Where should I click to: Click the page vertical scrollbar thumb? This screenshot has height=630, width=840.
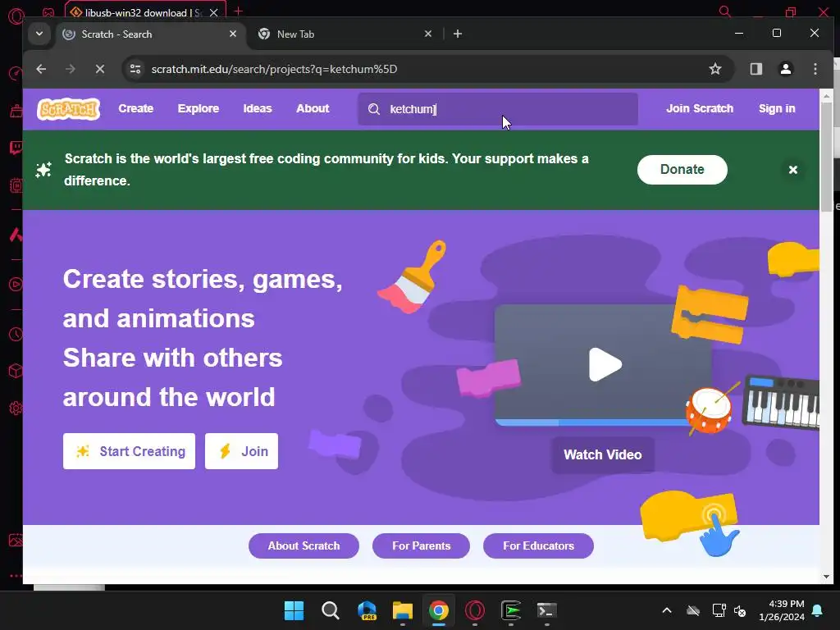click(x=826, y=158)
